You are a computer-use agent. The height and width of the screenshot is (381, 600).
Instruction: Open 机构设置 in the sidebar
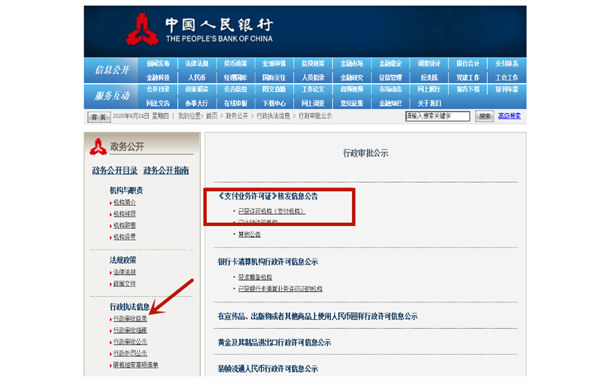[124, 237]
